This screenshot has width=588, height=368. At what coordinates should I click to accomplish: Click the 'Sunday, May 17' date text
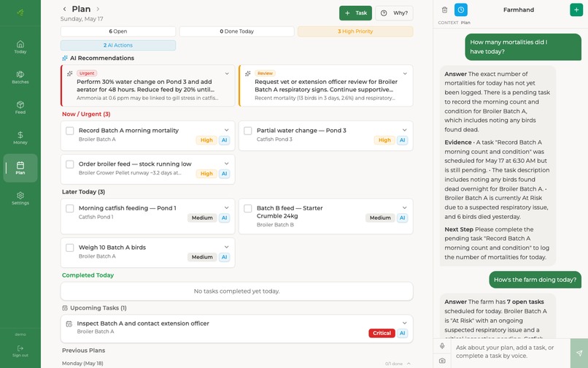[x=82, y=19]
